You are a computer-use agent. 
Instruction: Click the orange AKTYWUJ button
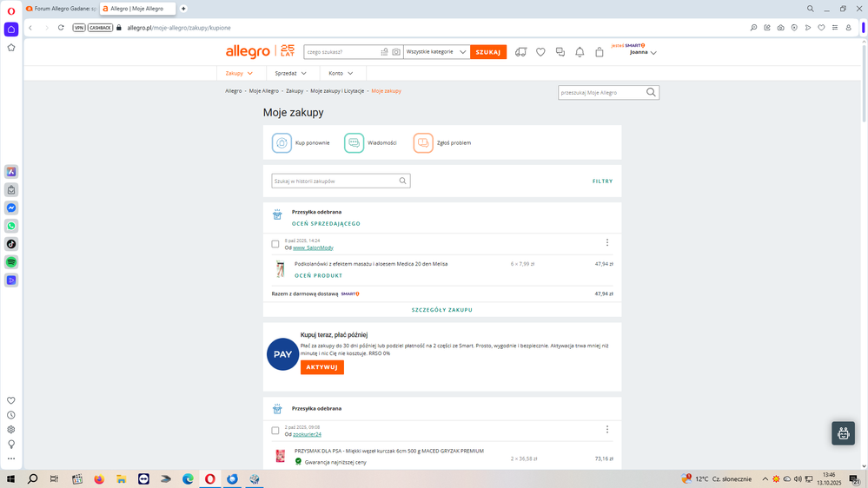coord(322,367)
